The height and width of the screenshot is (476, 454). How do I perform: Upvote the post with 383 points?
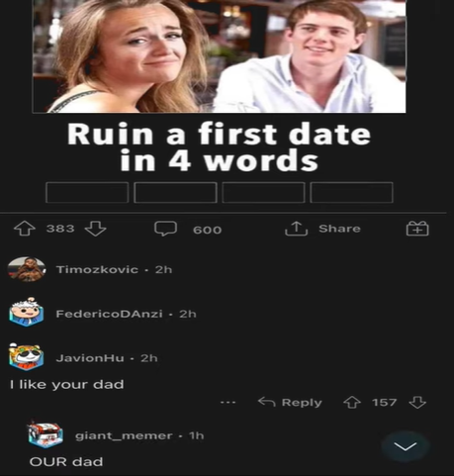point(25,229)
